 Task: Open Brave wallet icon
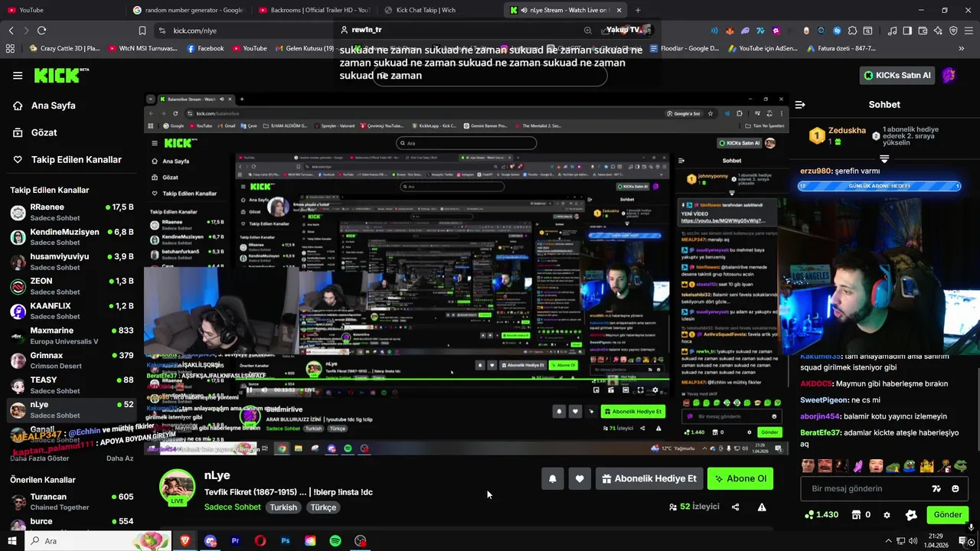tap(923, 31)
